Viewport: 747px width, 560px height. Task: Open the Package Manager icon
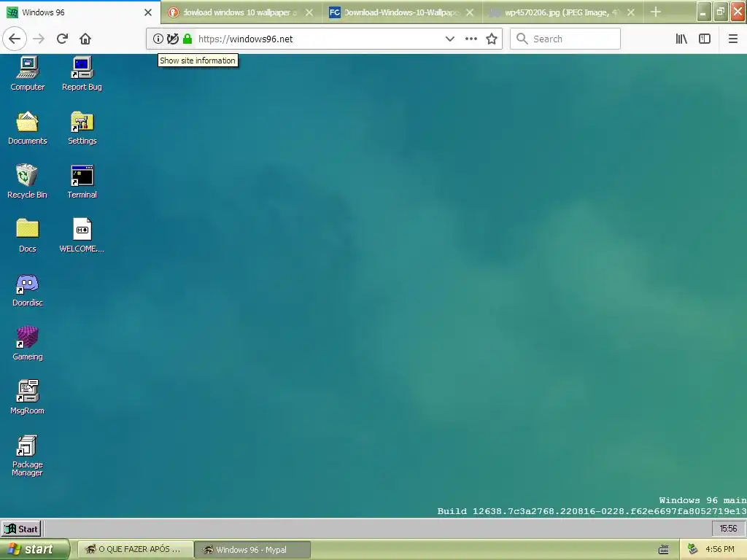pyautogui.click(x=27, y=455)
